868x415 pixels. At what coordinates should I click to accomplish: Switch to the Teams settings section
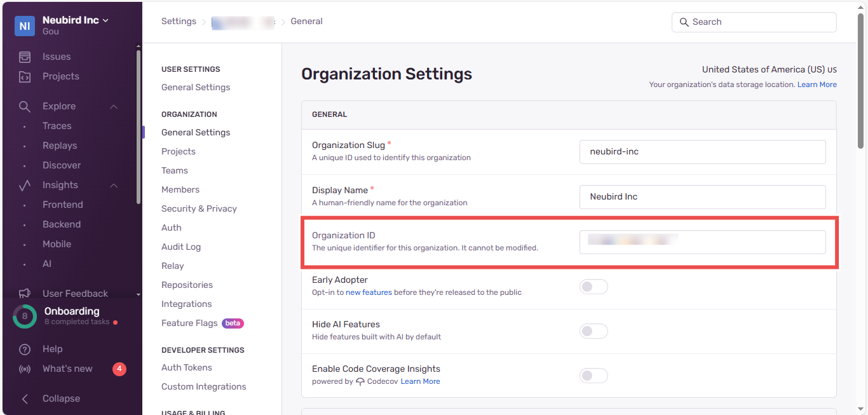(174, 170)
